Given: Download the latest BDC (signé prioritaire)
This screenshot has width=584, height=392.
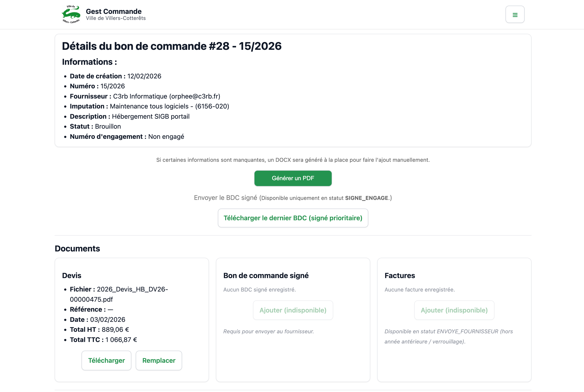Looking at the screenshot, I should point(293,218).
